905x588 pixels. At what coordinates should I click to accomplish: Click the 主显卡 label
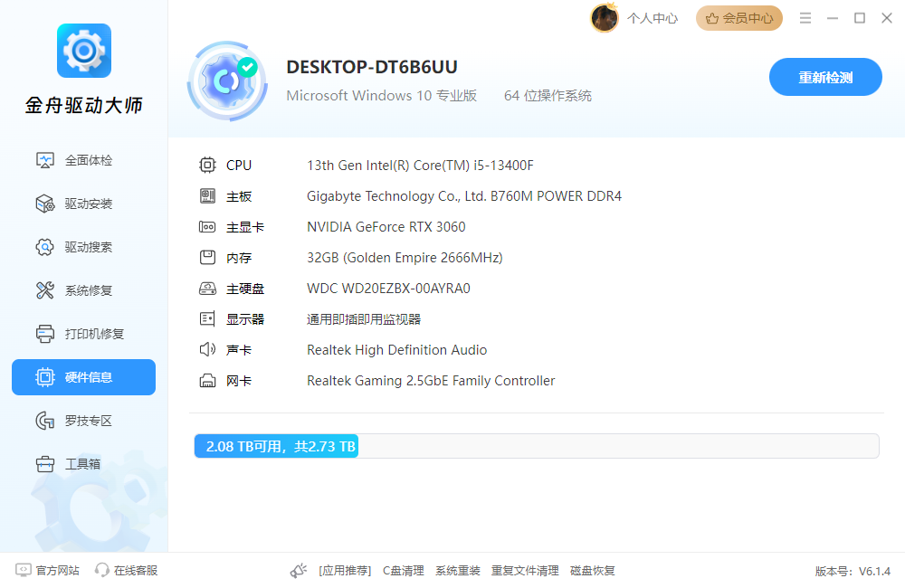pyautogui.click(x=245, y=227)
